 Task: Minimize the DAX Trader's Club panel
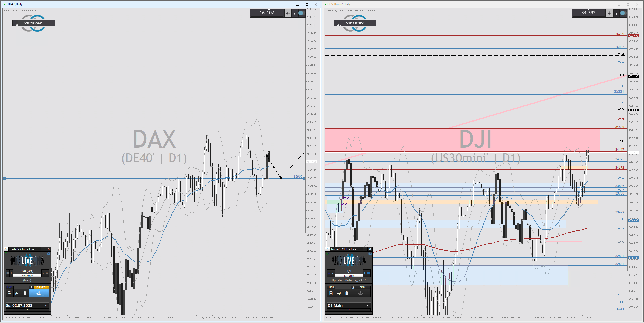point(44,249)
